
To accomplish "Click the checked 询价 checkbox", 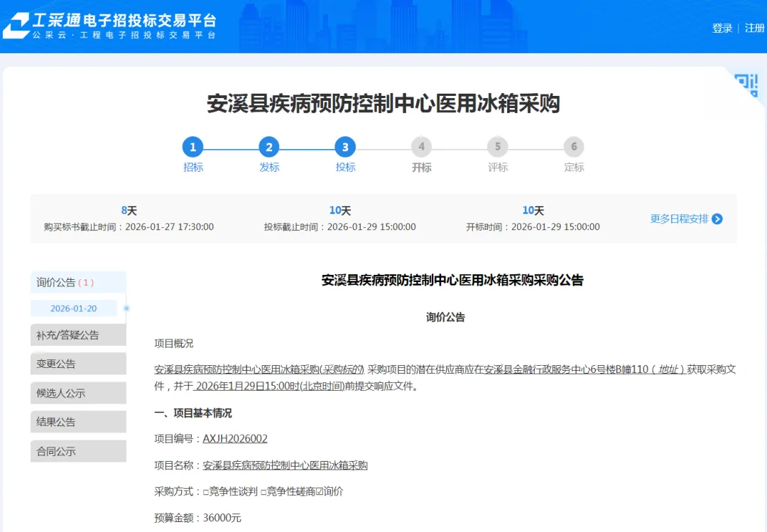I will [320, 492].
